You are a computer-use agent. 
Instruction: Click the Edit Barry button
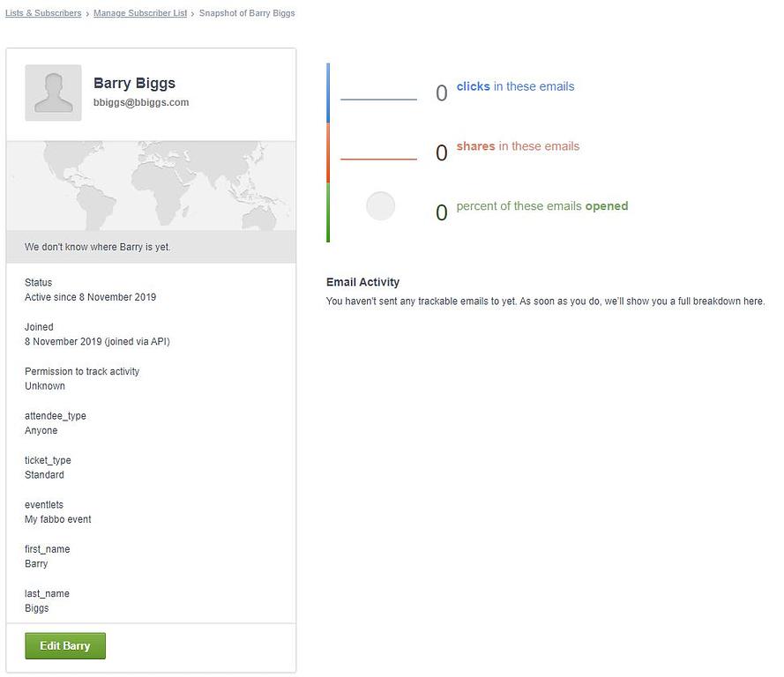pyautogui.click(x=65, y=645)
